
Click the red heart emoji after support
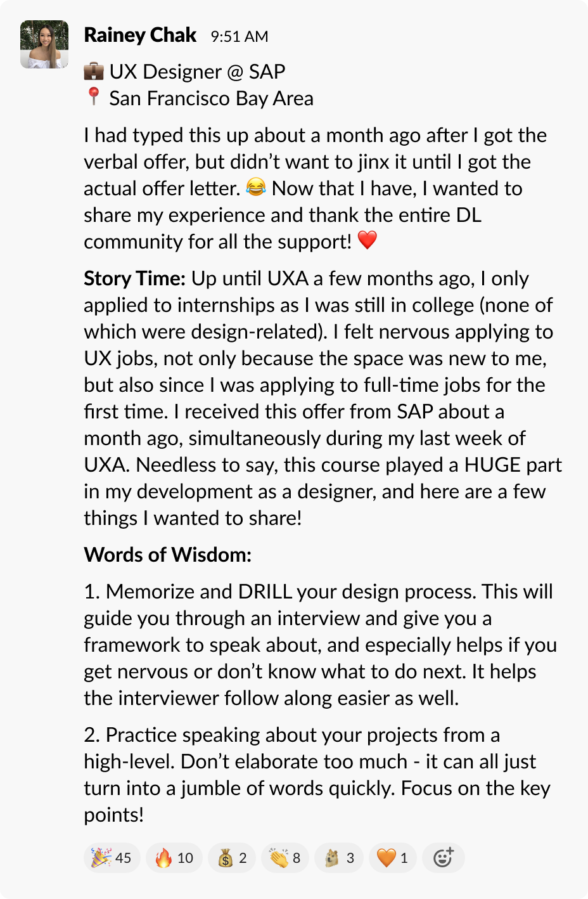[367, 240]
